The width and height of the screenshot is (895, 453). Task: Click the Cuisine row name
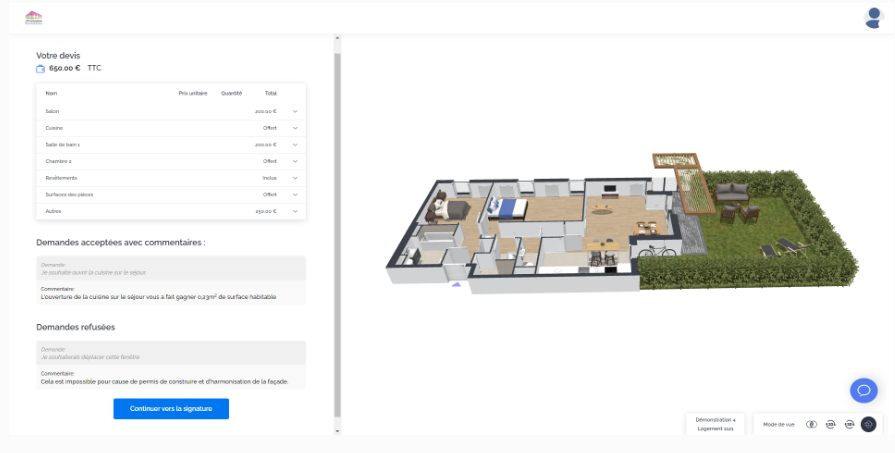(x=54, y=128)
